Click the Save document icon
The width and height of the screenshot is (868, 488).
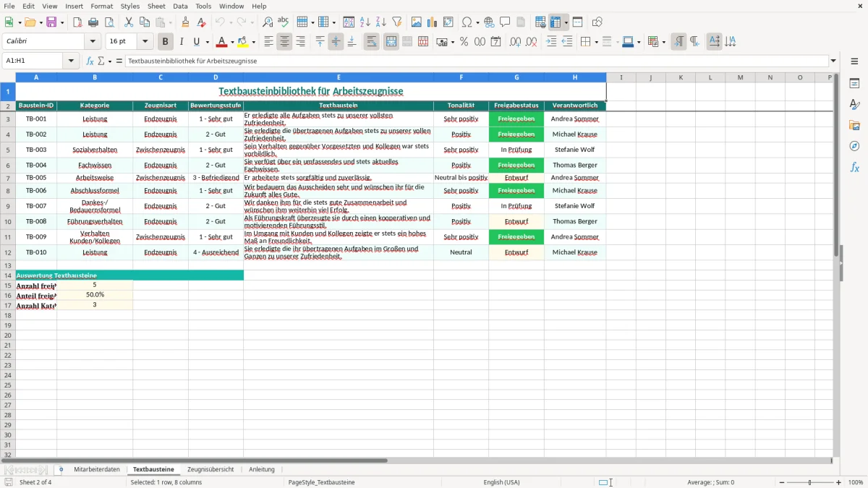(x=51, y=22)
